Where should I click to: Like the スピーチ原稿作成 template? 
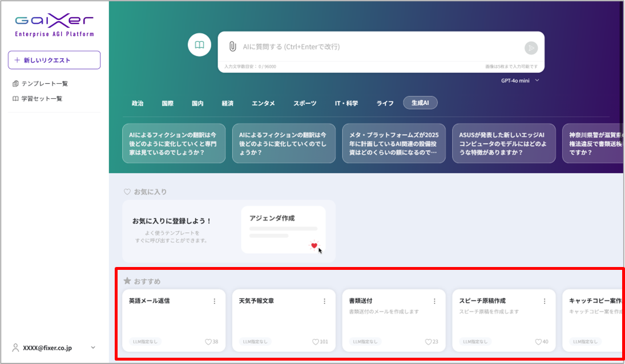pos(538,342)
